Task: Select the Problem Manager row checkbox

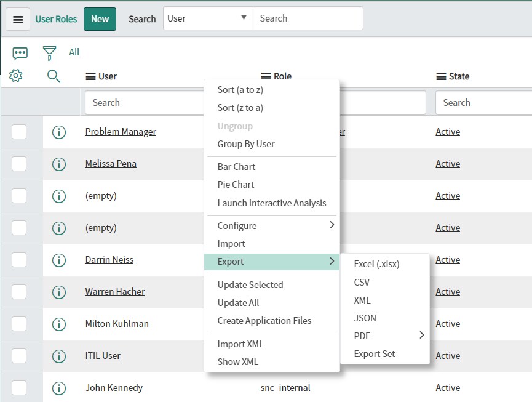Action: click(x=19, y=132)
